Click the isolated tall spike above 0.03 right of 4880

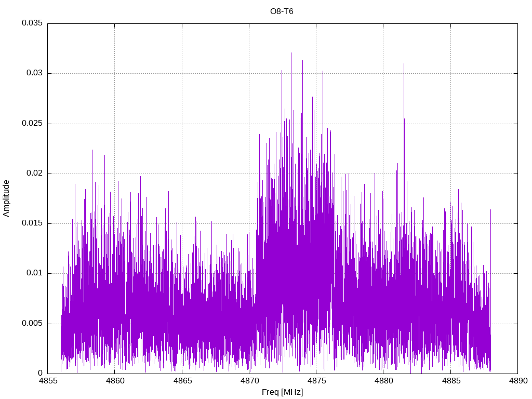click(x=404, y=64)
